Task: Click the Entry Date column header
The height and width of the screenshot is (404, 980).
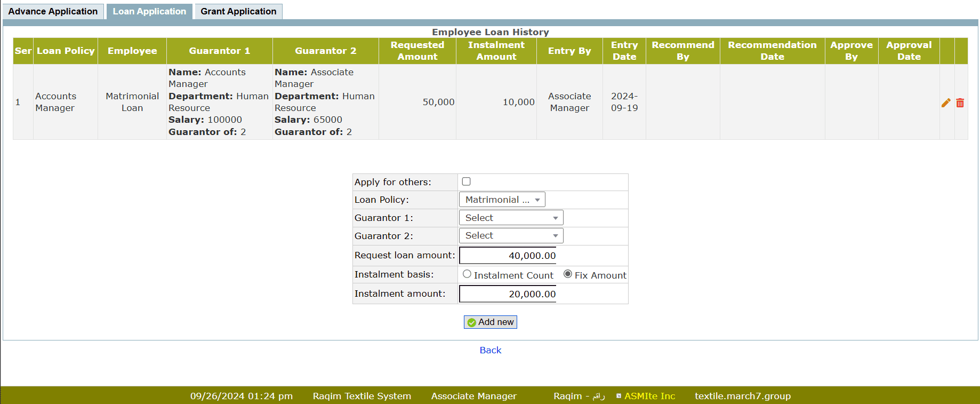Action: pyautogui.click(x=624, y=51)
